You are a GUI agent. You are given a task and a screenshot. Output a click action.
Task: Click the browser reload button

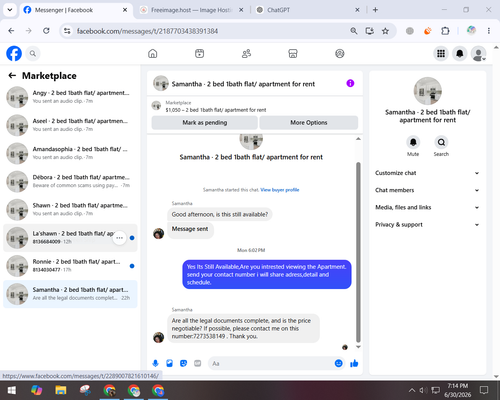point(46,31)
